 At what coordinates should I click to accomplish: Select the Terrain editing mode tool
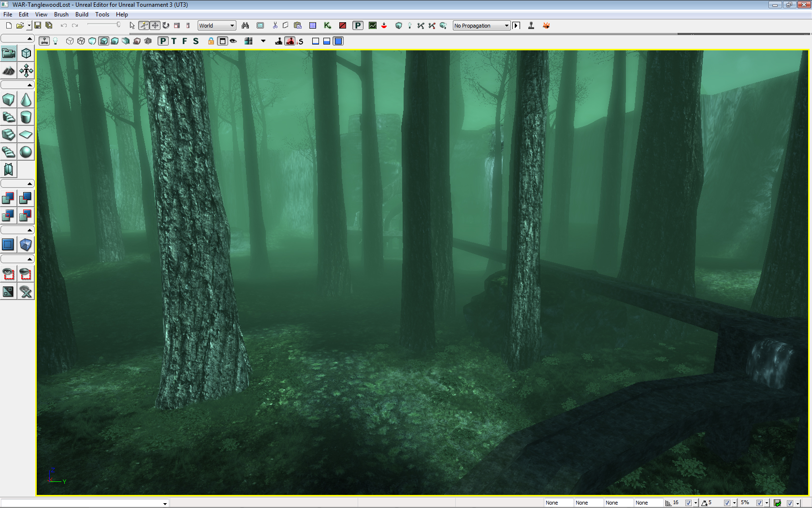tap(9, 71)
